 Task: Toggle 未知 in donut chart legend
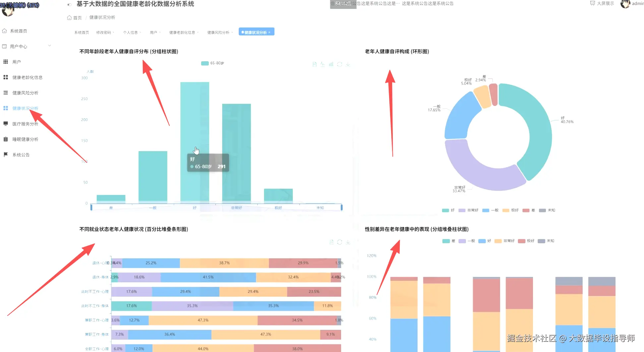547,210
